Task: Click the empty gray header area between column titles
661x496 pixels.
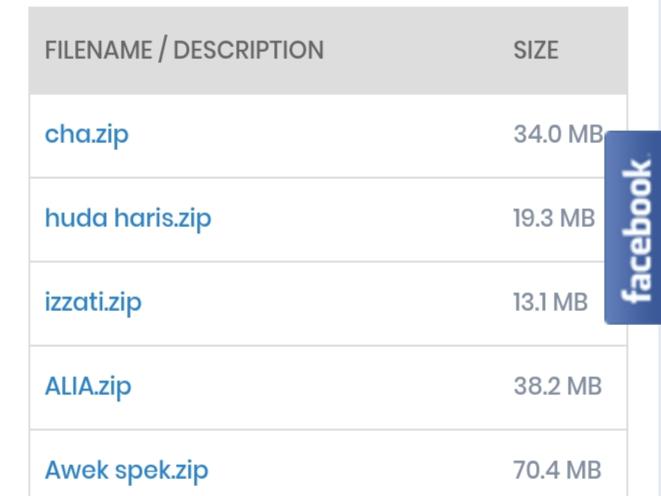Action: click(x=418, y=50)
